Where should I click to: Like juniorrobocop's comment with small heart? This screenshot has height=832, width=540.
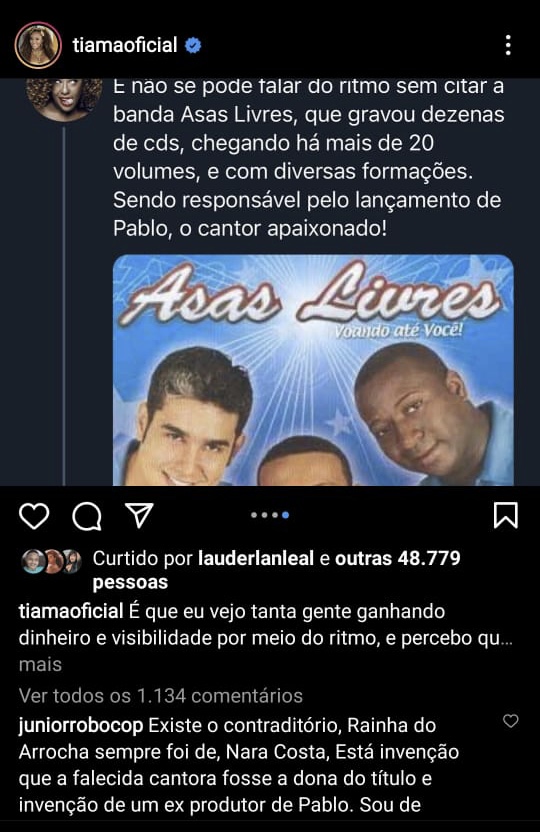click(x=510, y=721)
